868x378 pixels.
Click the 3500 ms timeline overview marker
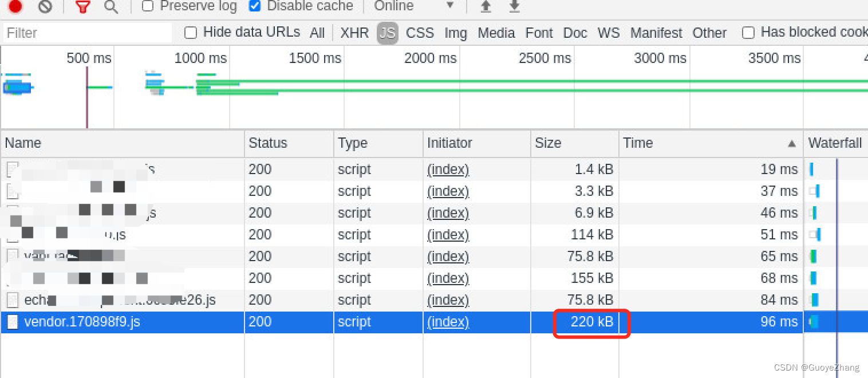coord(775,58)
